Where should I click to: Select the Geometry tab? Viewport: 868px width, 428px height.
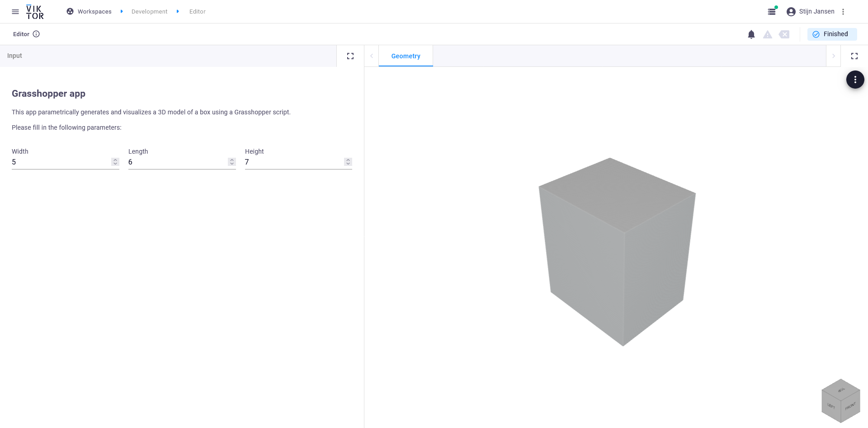pos(406,56)
